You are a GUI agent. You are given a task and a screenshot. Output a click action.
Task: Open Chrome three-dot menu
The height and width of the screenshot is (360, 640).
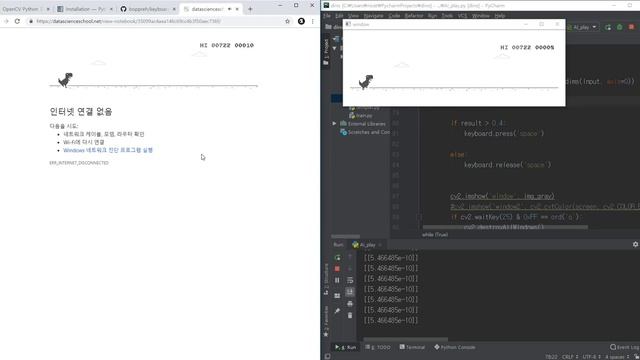click(x=313, y=21)
